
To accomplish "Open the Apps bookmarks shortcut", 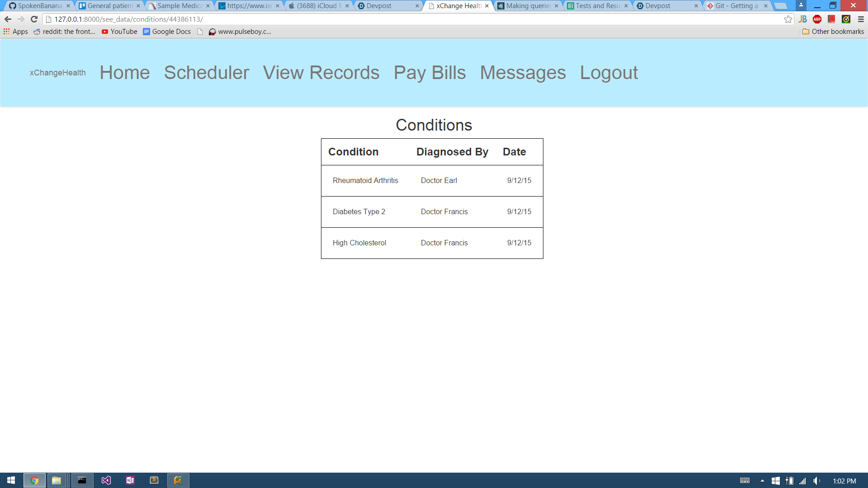I will click(16, 32).
